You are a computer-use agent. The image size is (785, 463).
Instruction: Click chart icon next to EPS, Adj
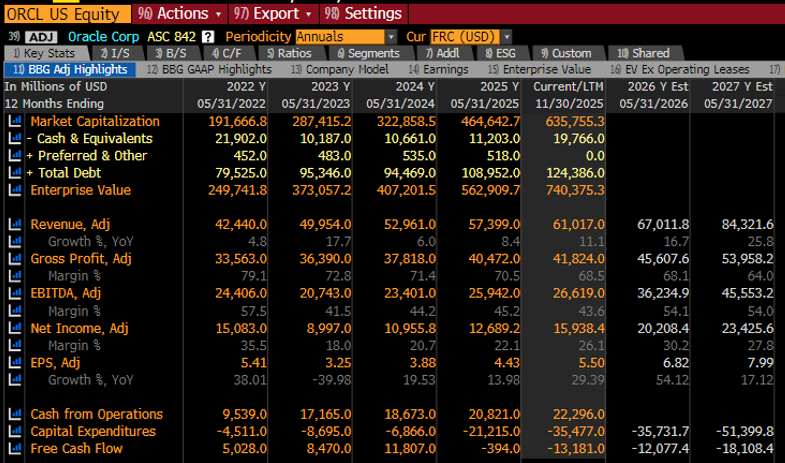[x=14, y=362]
